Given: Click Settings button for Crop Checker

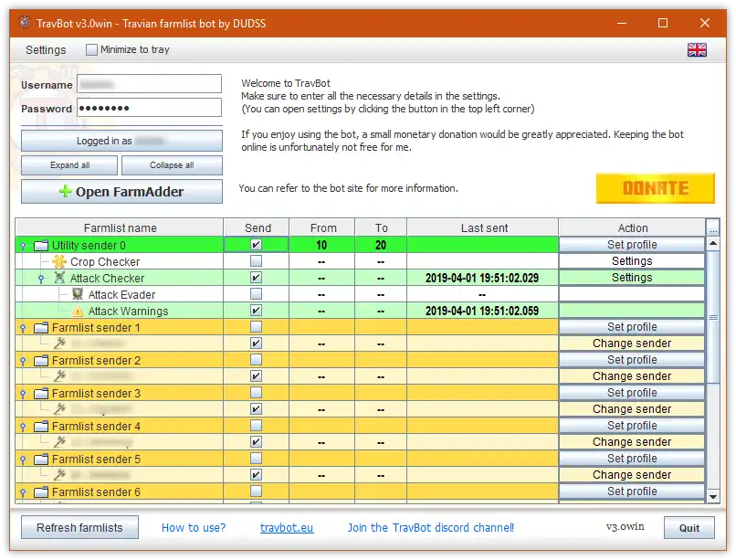Looking at the screenshot, I should pos(632,261).
